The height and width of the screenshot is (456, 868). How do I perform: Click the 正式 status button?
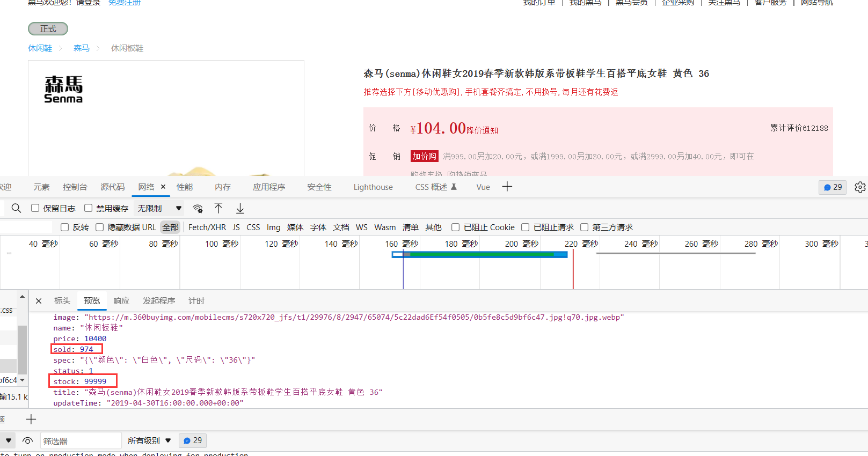click(x=48, y=29)
